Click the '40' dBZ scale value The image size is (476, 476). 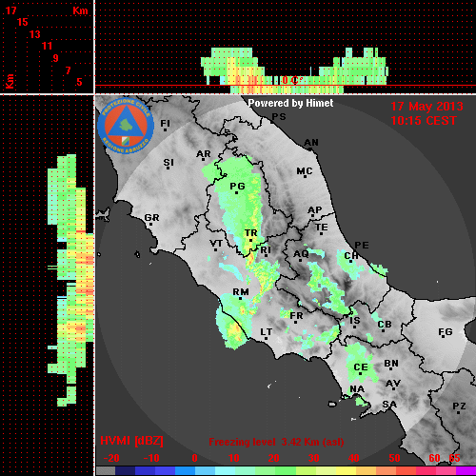354,458
